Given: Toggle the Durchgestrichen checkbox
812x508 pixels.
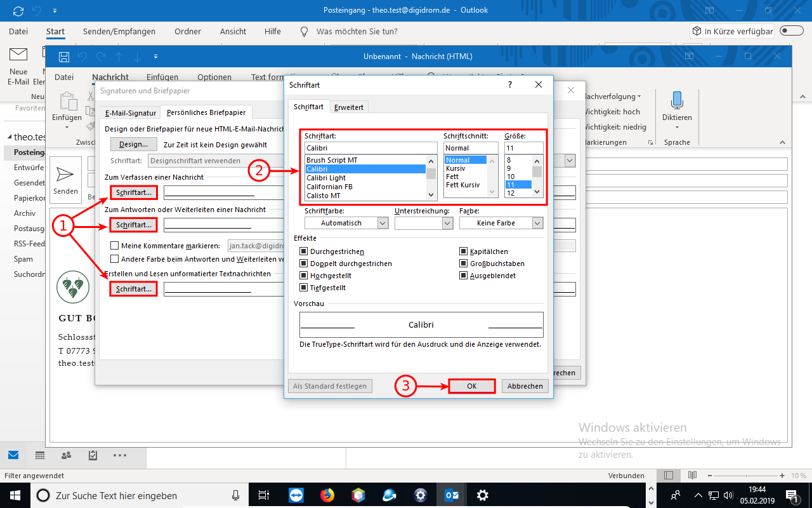Looking at the screenshot, I should click(303, 252).
